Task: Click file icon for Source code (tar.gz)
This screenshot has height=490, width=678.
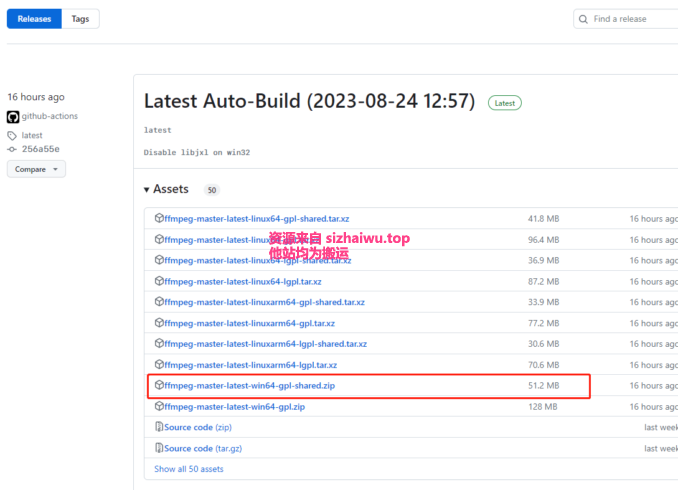Action: click(159, 449)
